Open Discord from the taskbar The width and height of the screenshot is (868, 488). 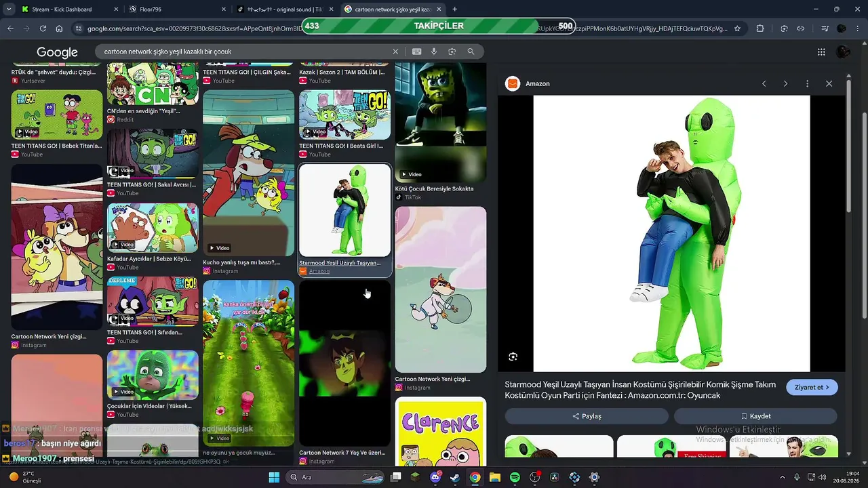(x=435, y=477)
